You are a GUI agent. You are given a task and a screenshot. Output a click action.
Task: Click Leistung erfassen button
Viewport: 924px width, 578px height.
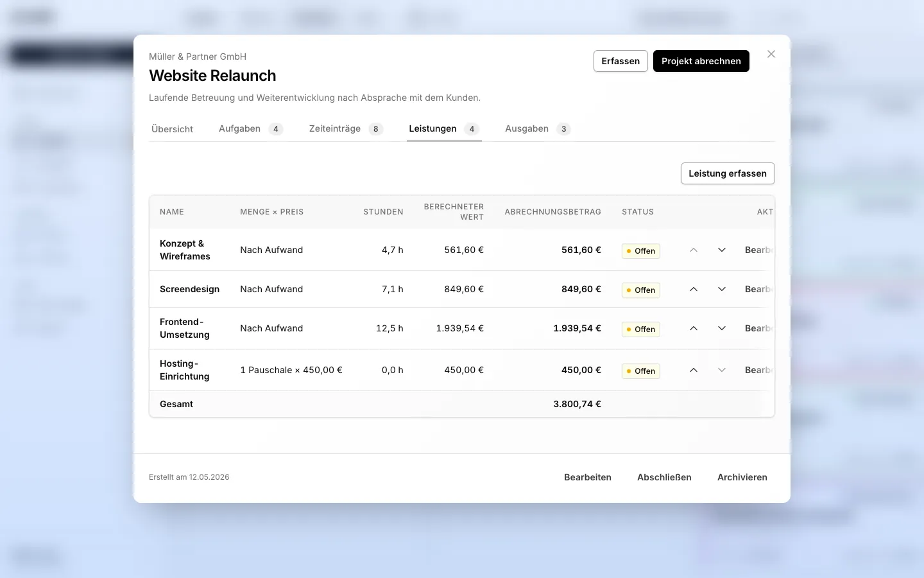(728, 173)
